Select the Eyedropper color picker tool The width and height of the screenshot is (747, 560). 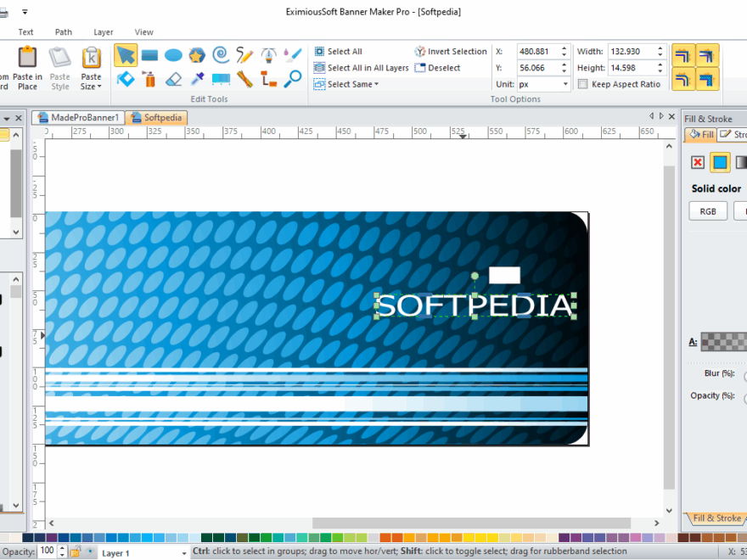tap(197, 79)
